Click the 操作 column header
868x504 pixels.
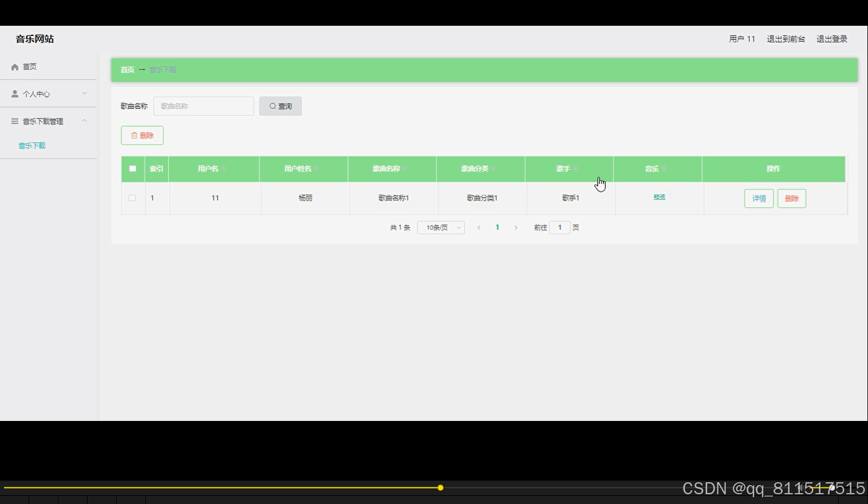pos(774,169)
